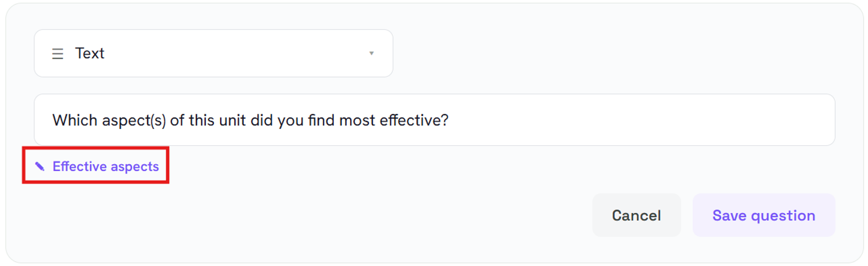This screenshot has height=266, width=868.
Task: Click the word 'unit' in the question text
Action: [232, 120]
